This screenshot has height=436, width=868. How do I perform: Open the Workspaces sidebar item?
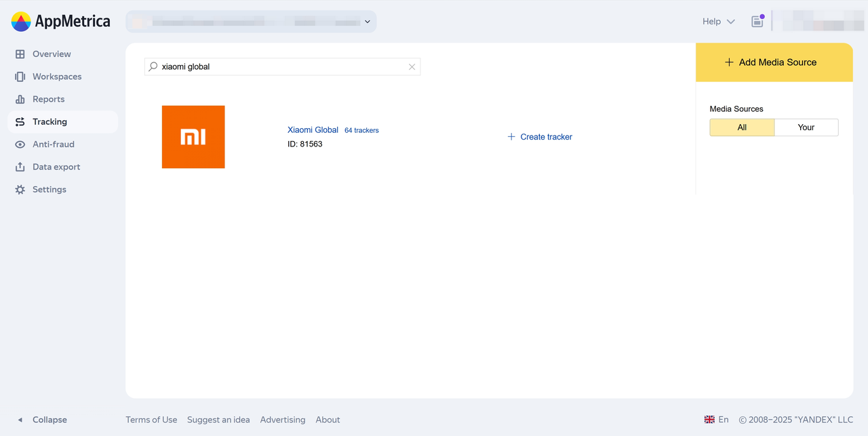pos(57,77)
